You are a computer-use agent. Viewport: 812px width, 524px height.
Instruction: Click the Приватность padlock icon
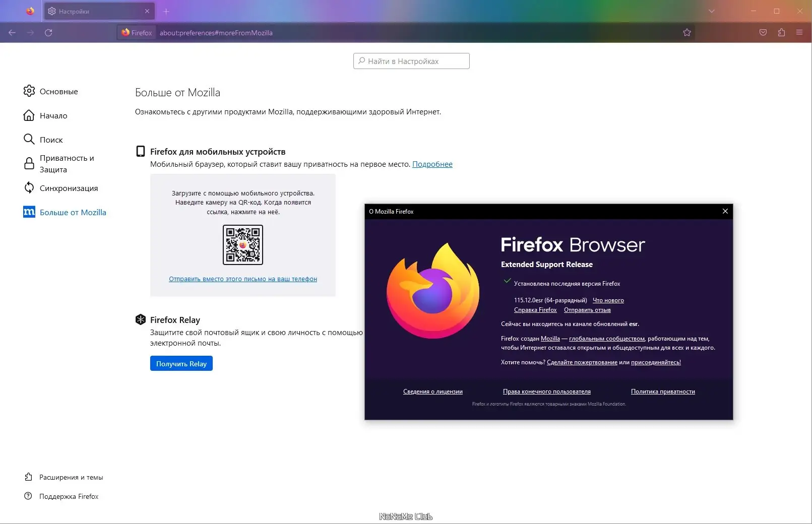29,163
